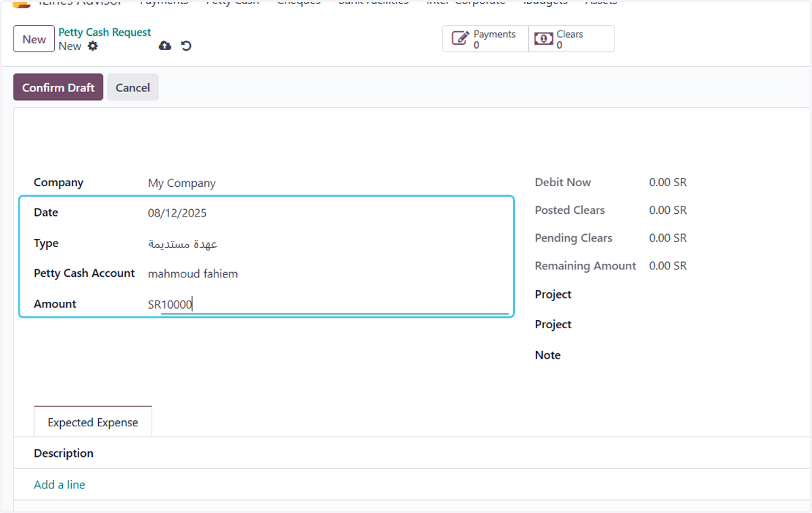This screenshot has width=812, height=513.
Task: Open the Payments smart button
Action: (485, 39)
